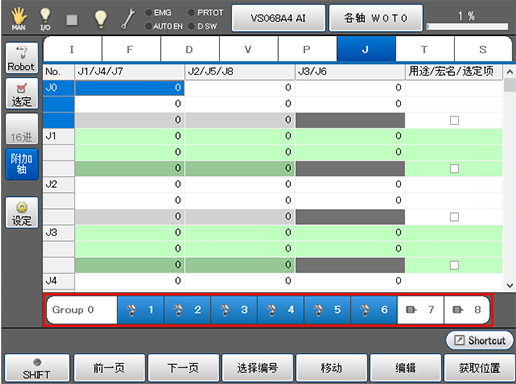
Task: Toggle the 附加轴 additional axis button
Action: 22,164
